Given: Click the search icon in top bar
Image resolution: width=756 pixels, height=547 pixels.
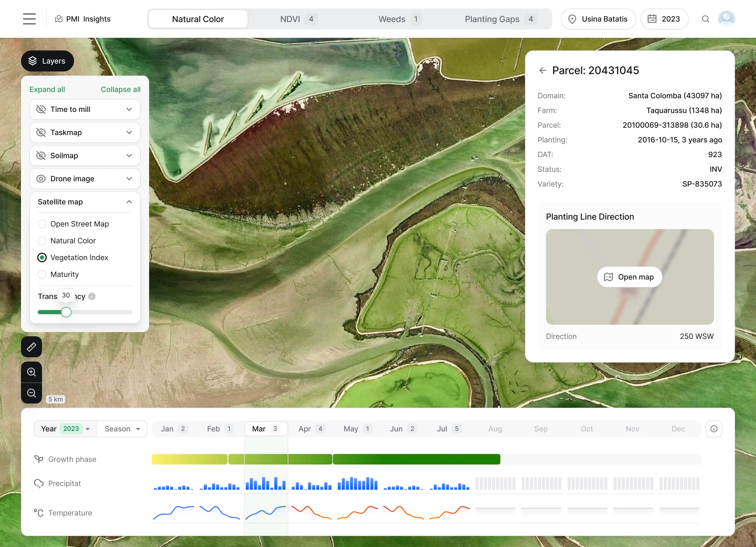Looking at the screenshot, I should point(706,19).
